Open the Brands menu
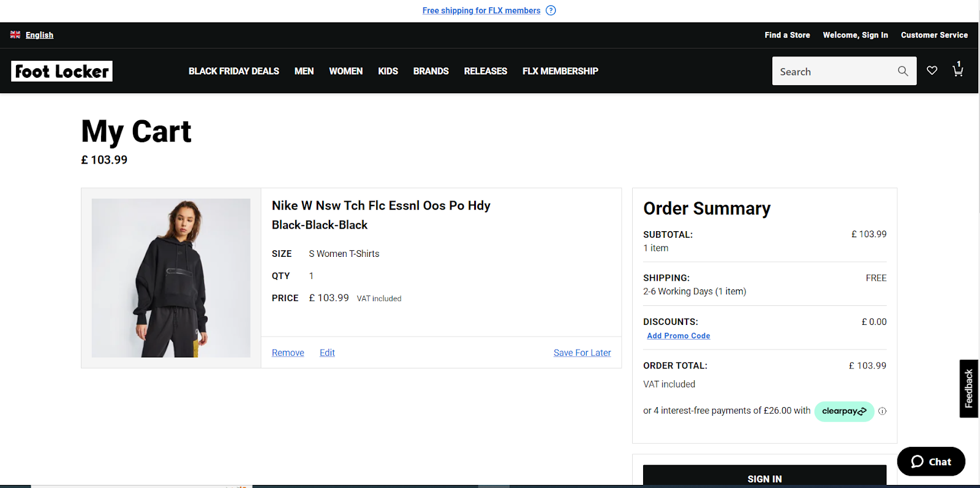Image resolution: width=980 pixels, height=488 pixels. point(431,71)
